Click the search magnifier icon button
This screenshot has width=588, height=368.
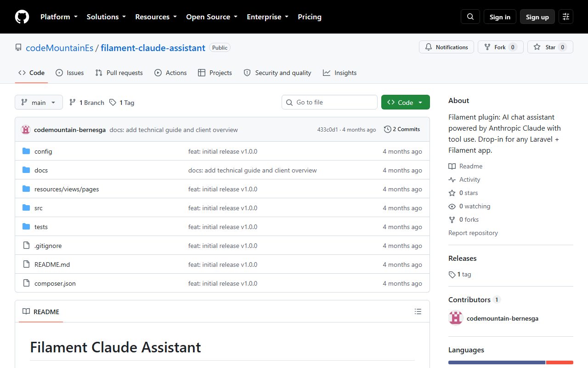(470, 17)
